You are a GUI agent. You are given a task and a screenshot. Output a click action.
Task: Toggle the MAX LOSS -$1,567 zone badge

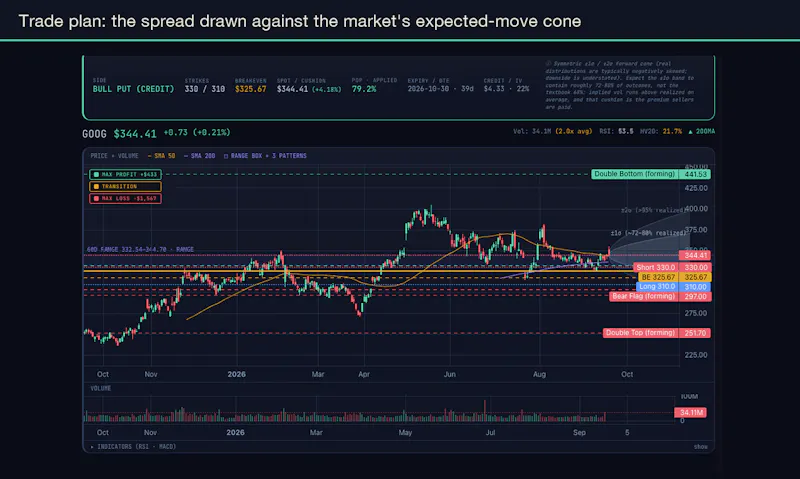126,198
